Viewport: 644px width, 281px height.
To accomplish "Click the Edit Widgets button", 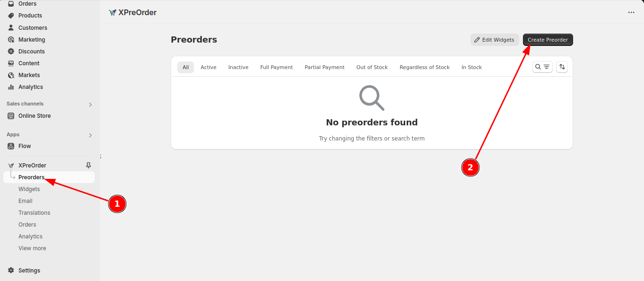I will (x=495, y=40).
